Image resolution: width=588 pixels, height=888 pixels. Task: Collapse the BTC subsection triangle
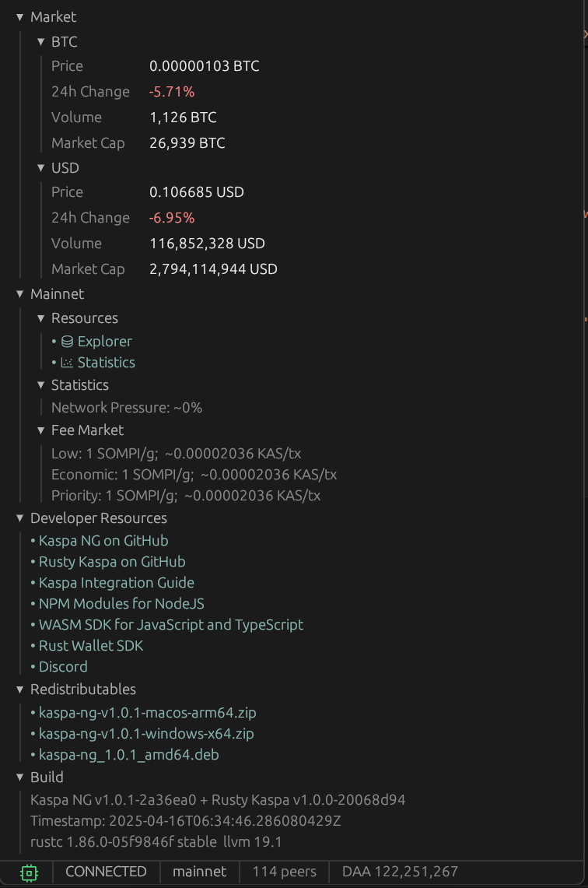tap(41, 42)
